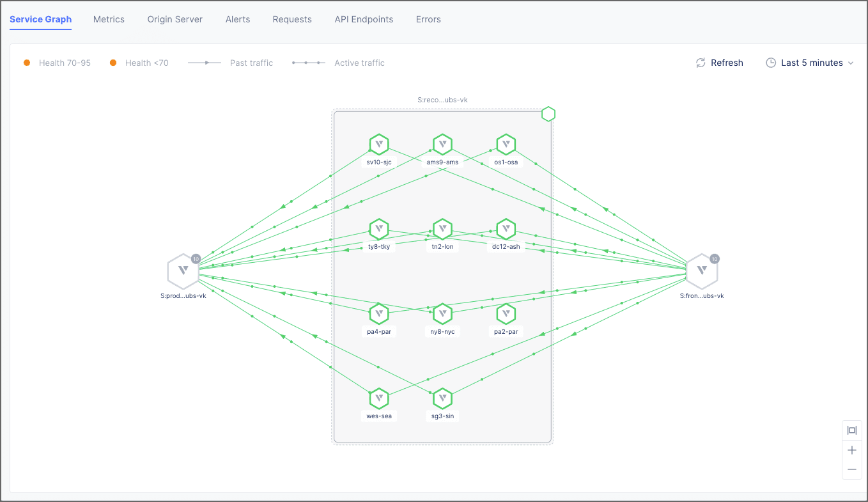This screenshot has width=868, height=502.
Task: Open the S:fron...ubs-vk service node
Action: [x=701, y=272]
